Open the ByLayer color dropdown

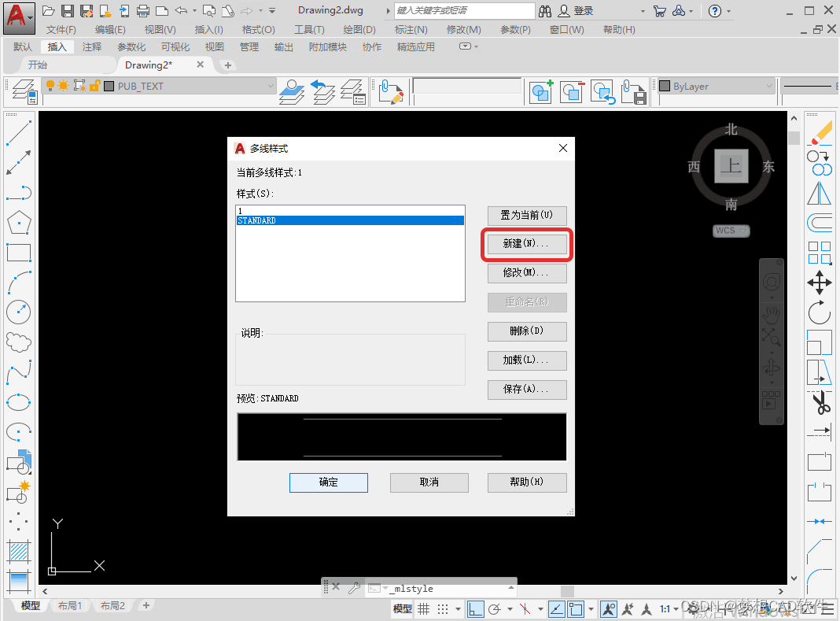(769, 86)
